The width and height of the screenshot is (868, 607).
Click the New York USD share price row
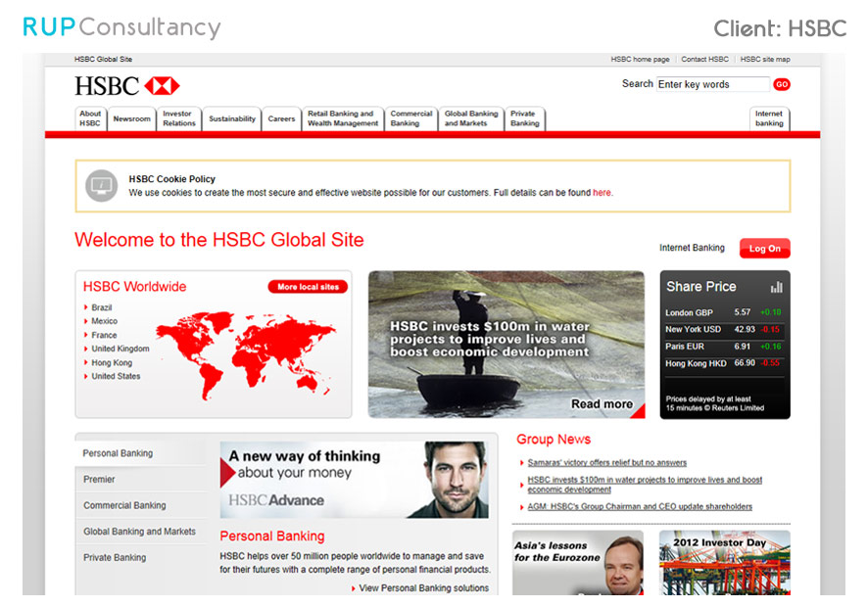(724, 329)
